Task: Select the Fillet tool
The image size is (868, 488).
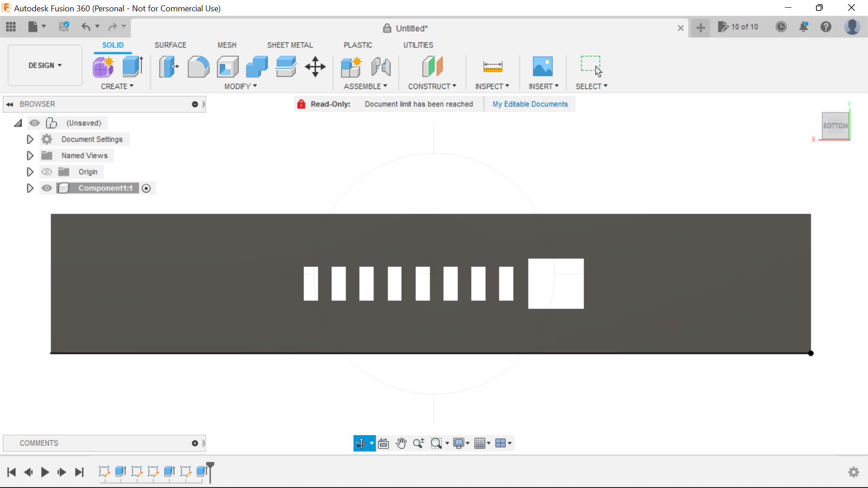Action: (198, 66)
